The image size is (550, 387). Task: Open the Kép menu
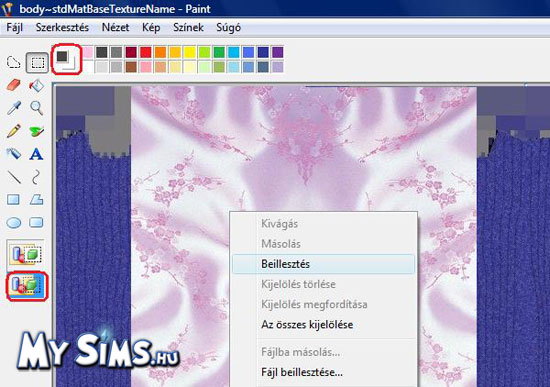(151, 27)
